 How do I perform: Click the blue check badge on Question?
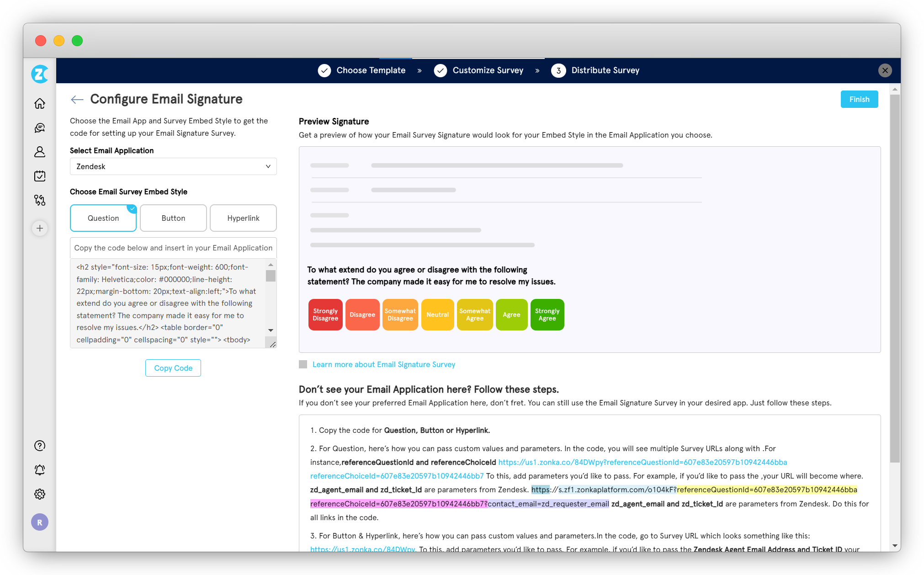coord(132,209)
